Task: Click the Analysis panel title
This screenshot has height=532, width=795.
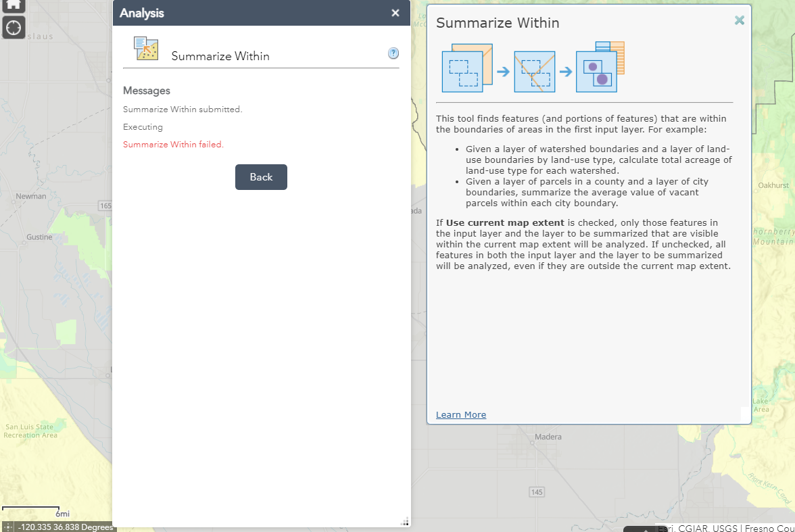Action: [x=142, y=14]
